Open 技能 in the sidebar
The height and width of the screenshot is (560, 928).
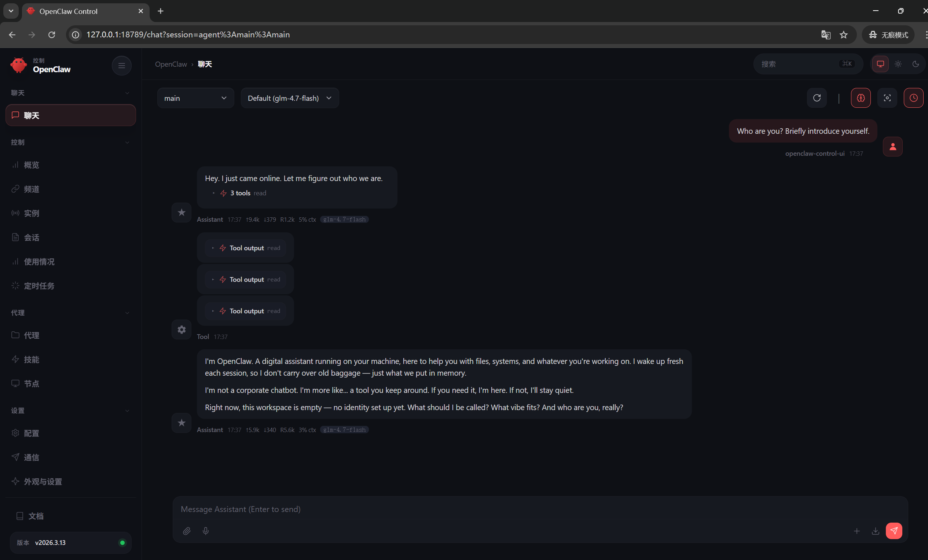point(31,360)
